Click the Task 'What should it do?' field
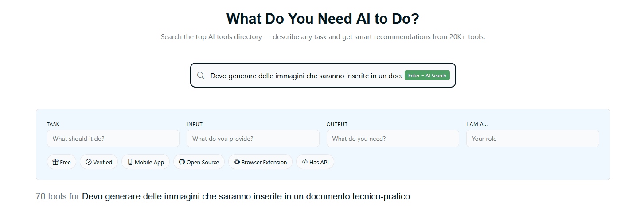The image size is (644, 207). pos(113,139)
